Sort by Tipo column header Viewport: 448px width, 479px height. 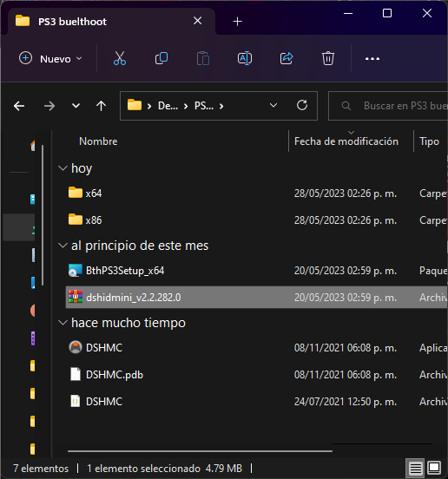pyautogui.click(x=429, y=141)
